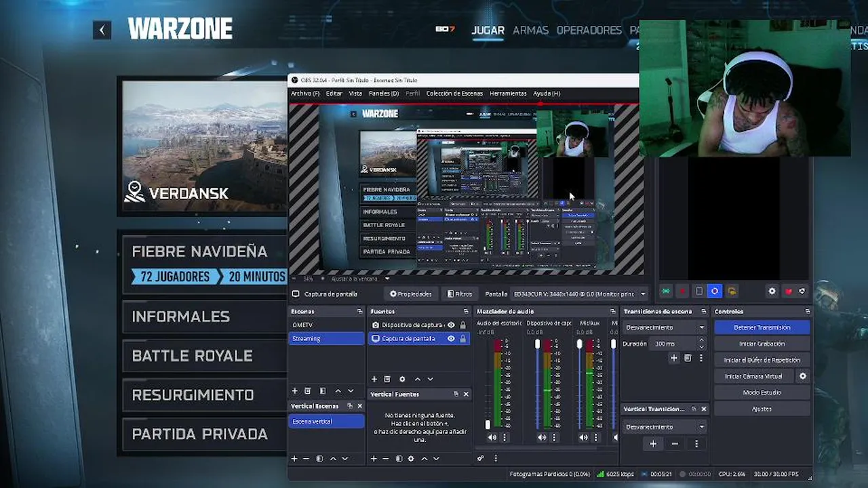Open Virtual Camera settings gear
This screenshot has width=868, height=488.
803,376
